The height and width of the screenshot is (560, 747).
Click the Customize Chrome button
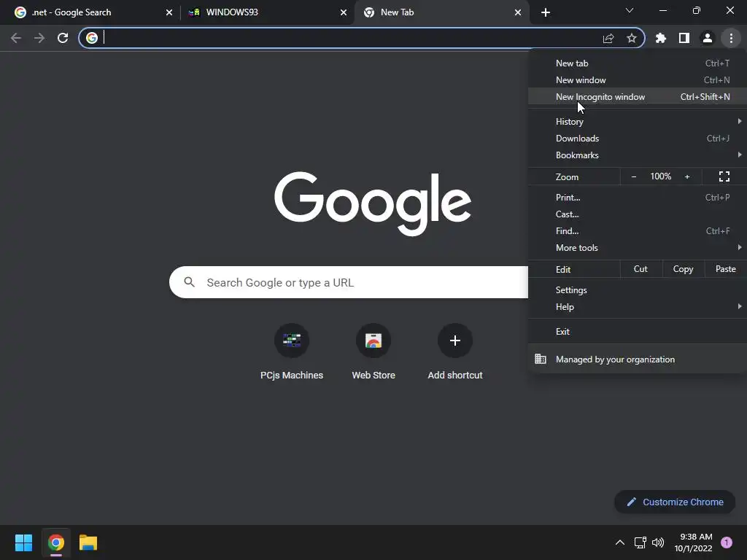coord(675,502)
